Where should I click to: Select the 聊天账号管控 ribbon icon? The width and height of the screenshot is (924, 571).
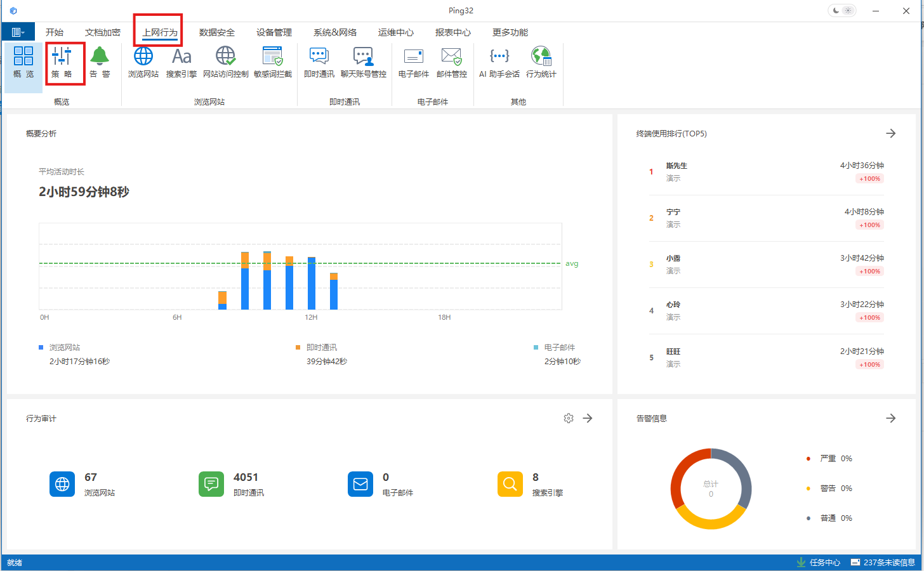(x=363, y=62)
